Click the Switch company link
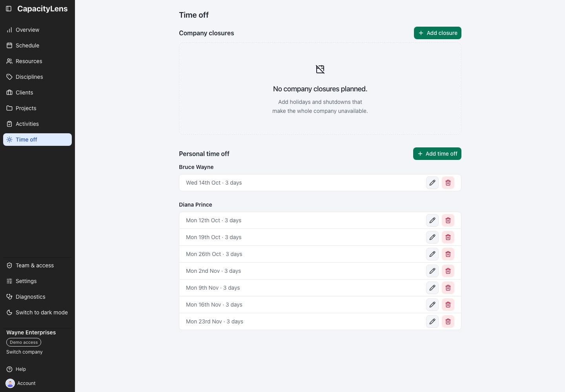This screenshot has width=565, height=392. pos(24,352)
